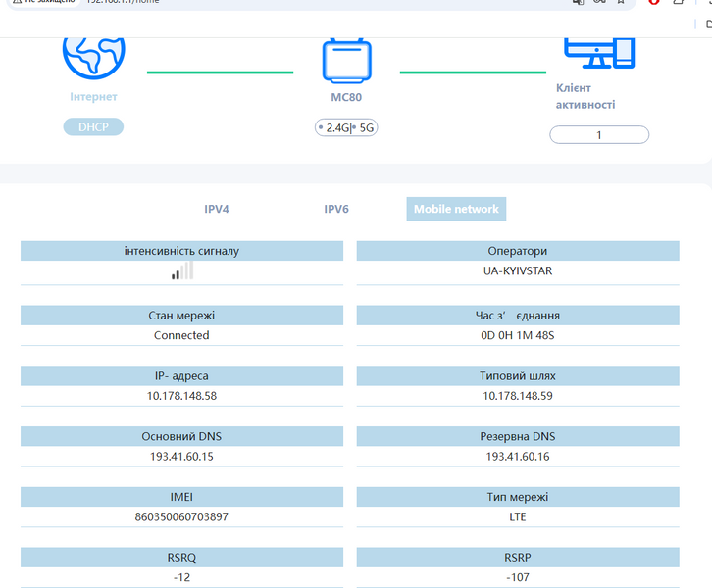Click the red browser extension icon

click(654, 1)
